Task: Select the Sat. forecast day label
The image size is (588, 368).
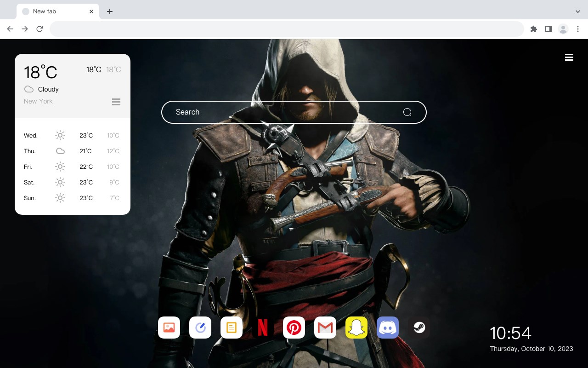Action: (29, 182)
